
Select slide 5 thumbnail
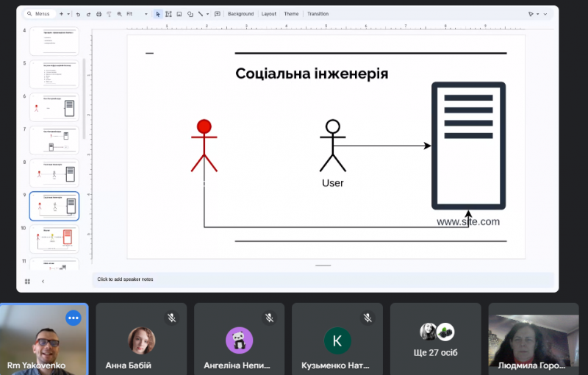pos(54,74)
